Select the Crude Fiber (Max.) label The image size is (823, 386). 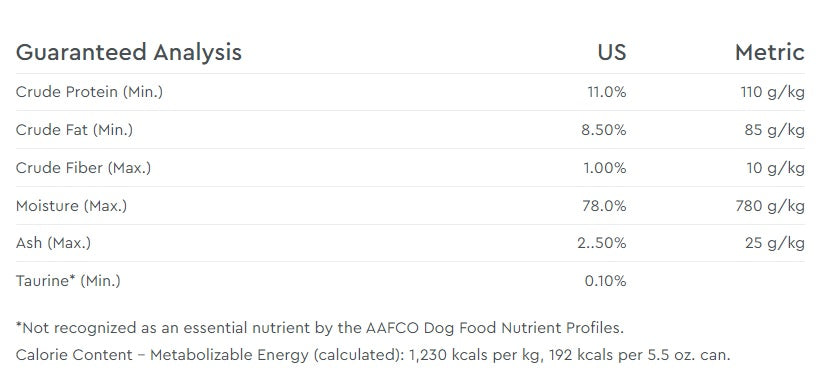pos(83,168)
